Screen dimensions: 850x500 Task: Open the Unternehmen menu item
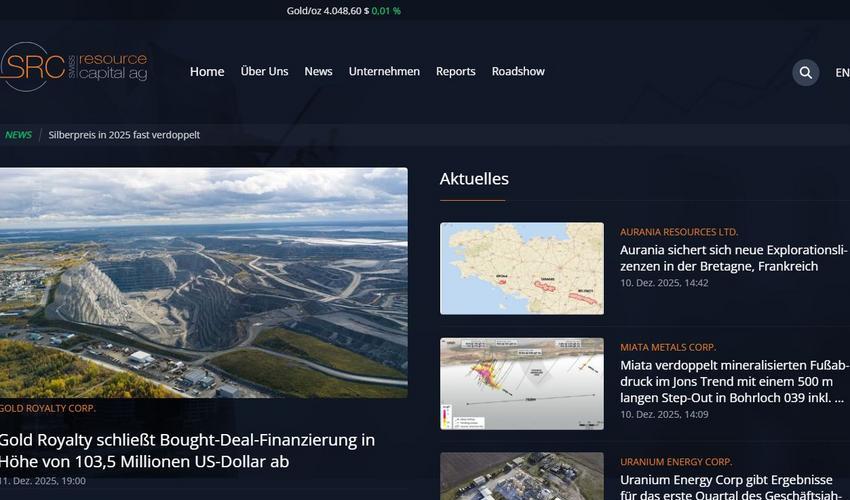coord(384,72)
